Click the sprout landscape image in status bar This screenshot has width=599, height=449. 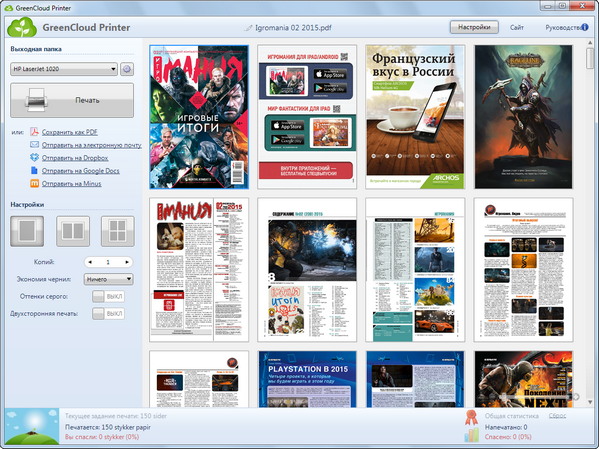32,426
